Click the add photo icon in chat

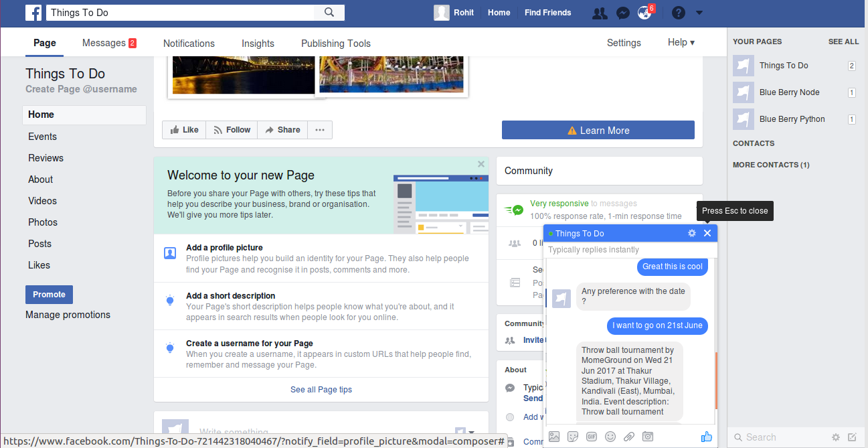pos(554,437)
